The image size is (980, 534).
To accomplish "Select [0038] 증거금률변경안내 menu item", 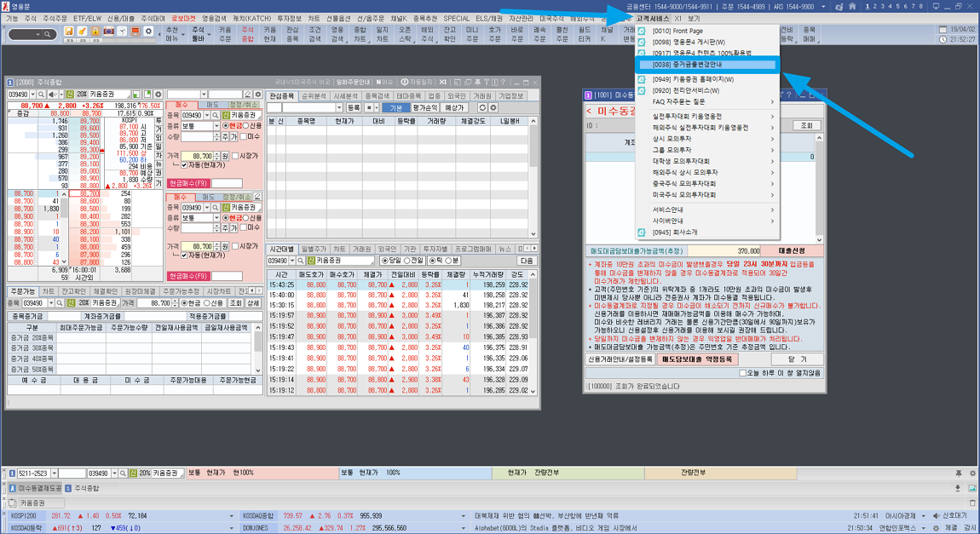I will (x=706, y=65).
